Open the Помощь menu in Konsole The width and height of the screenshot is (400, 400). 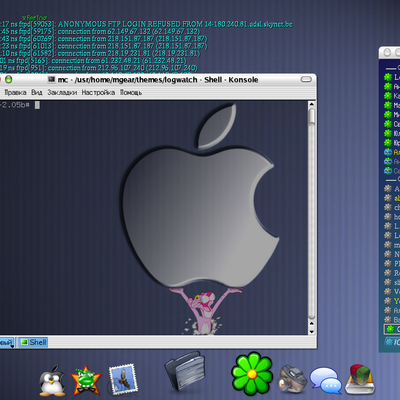(131, 92)
